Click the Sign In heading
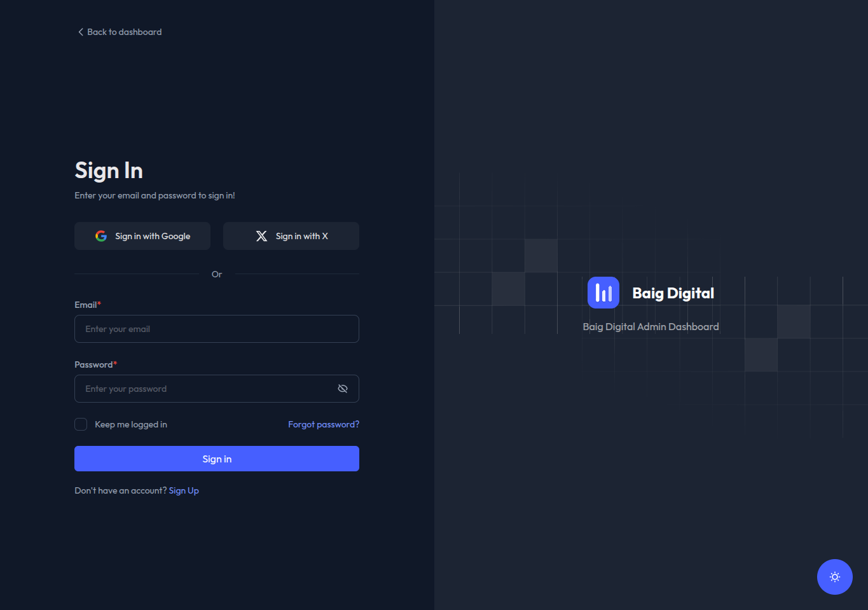Image resolution: width=868 pixels, height=610 pixels. coord(109,170)
